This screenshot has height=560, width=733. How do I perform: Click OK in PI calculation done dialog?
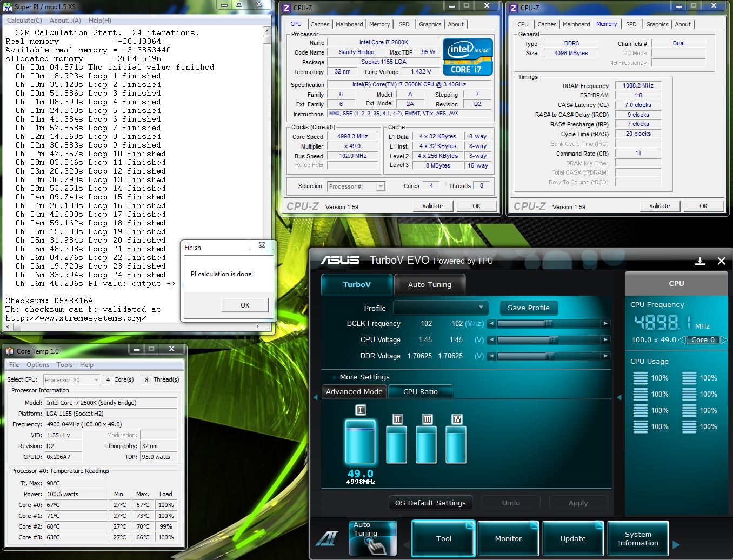tap(245, 305)
